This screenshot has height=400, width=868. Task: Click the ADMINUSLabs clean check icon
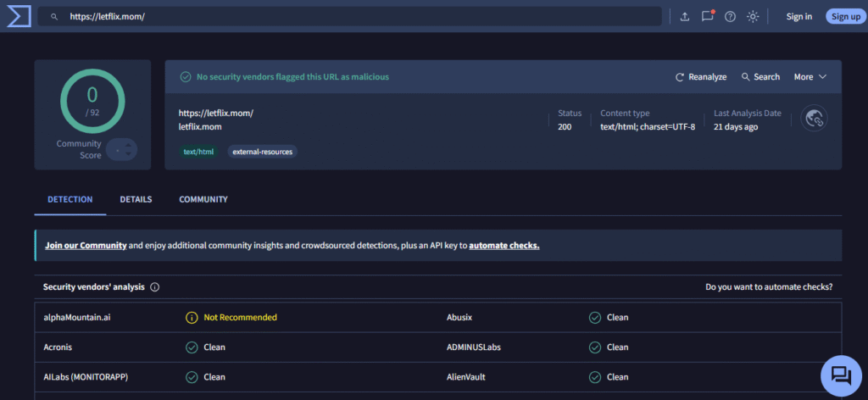pyautogui.click(x=594, y=347)
